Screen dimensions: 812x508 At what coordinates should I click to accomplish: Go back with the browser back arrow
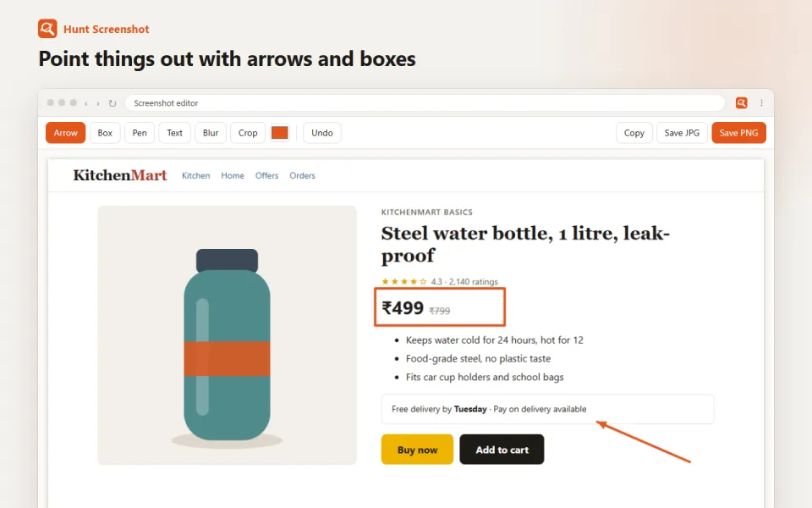click(86, 103)
